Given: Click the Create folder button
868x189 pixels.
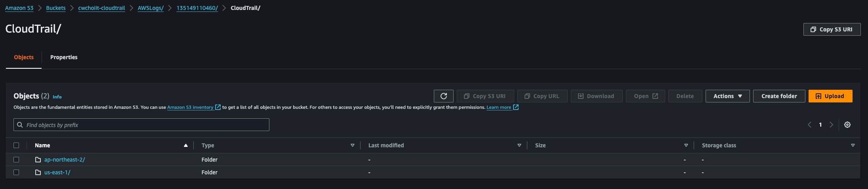Looking at the screenshot, I should tap(779, 96).
